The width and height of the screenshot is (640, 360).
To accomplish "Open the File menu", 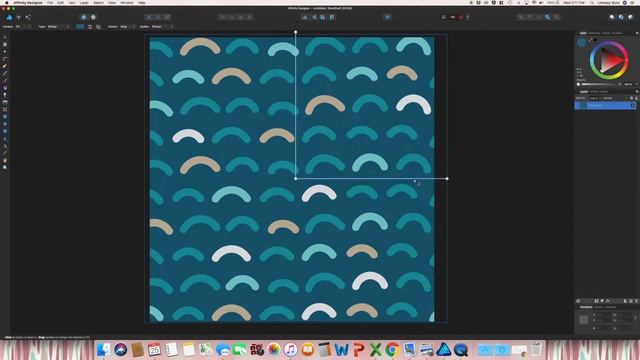I will pyautogui.click(x=50, y=2).
